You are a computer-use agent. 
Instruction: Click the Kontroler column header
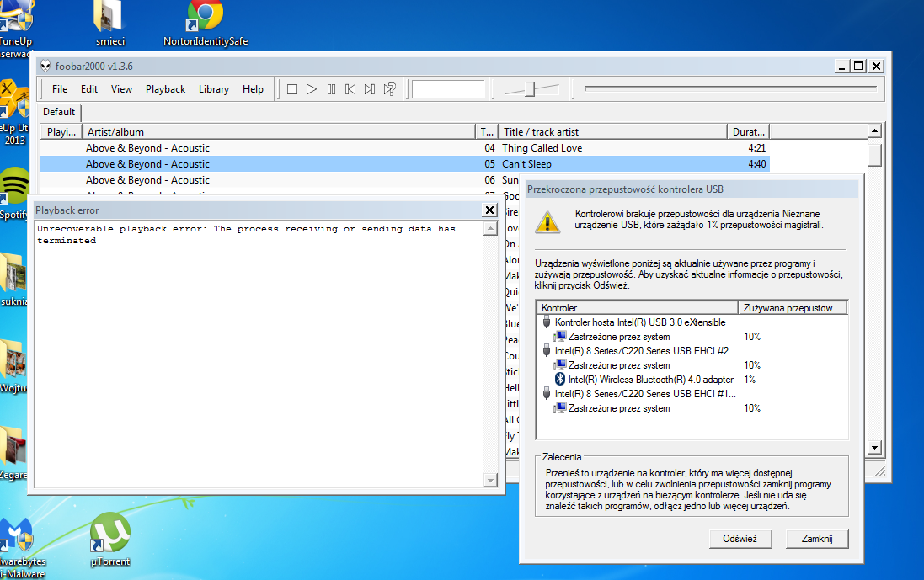(638, 307)
